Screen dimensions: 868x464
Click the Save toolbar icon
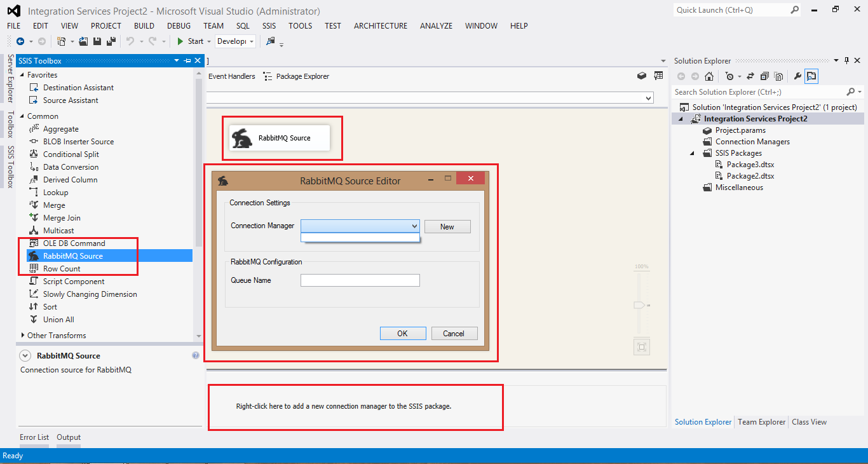(x=97, y=41)
